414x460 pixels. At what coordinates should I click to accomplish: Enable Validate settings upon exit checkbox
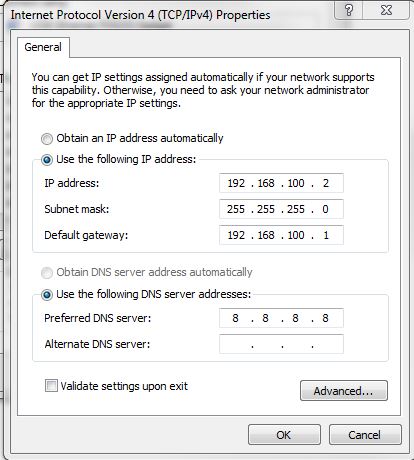[51, 386]
